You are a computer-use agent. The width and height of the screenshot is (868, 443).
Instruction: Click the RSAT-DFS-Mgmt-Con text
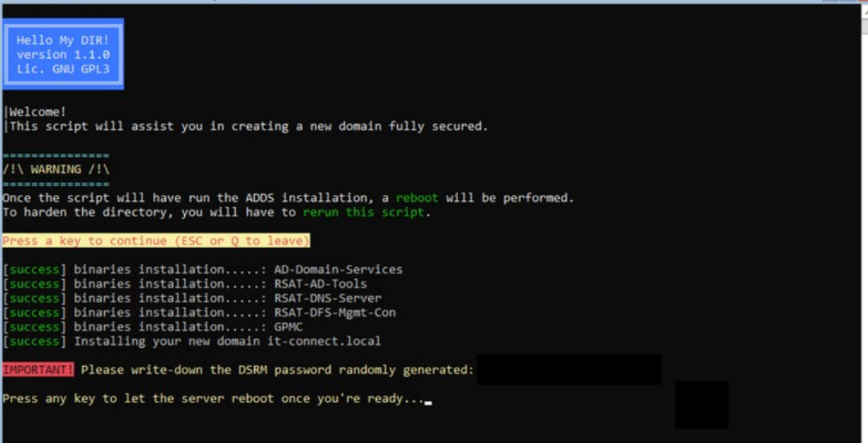pos(335,313)
